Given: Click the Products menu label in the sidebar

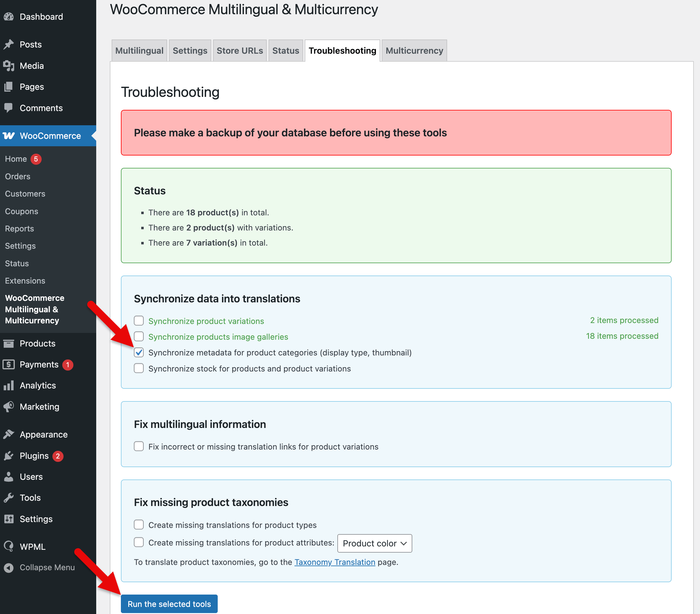Looking at the screenshot, I should pos(38,343).
